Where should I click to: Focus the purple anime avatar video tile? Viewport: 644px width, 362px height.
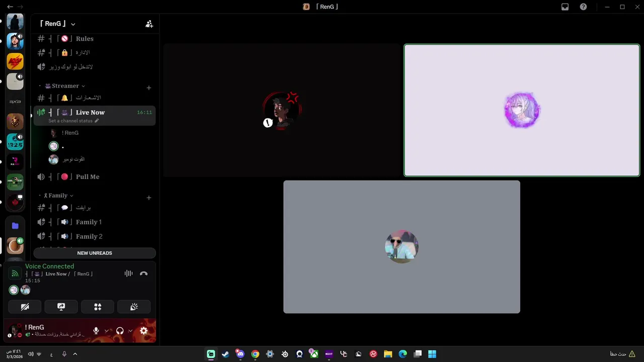(x=522, y=110)
